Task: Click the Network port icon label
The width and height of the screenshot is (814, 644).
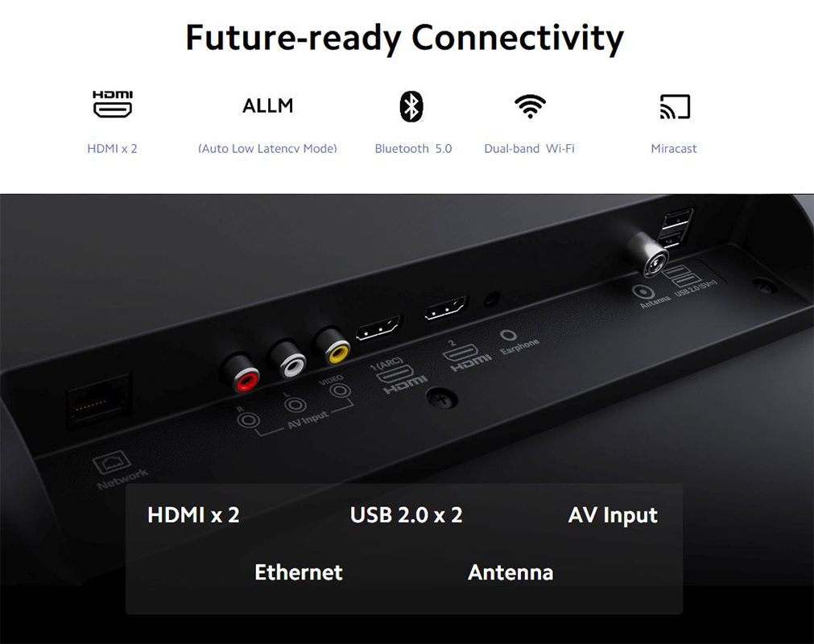Action: [x=118, y=471]
